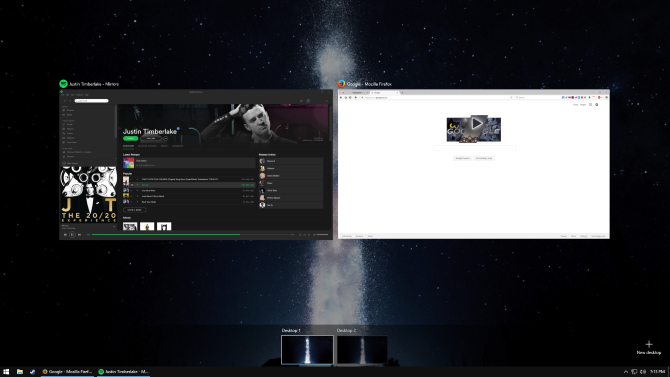Viewport: 670px width, 377px height.
Task: Click the Following button on the artist page
Action: 150,138
